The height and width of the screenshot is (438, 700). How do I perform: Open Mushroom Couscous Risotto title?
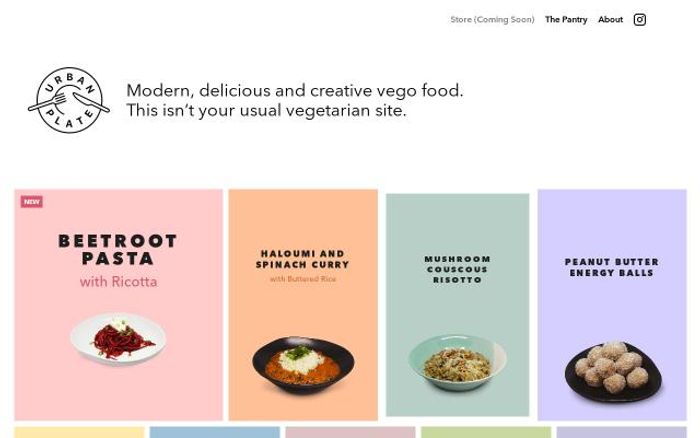tap(457, 270)
